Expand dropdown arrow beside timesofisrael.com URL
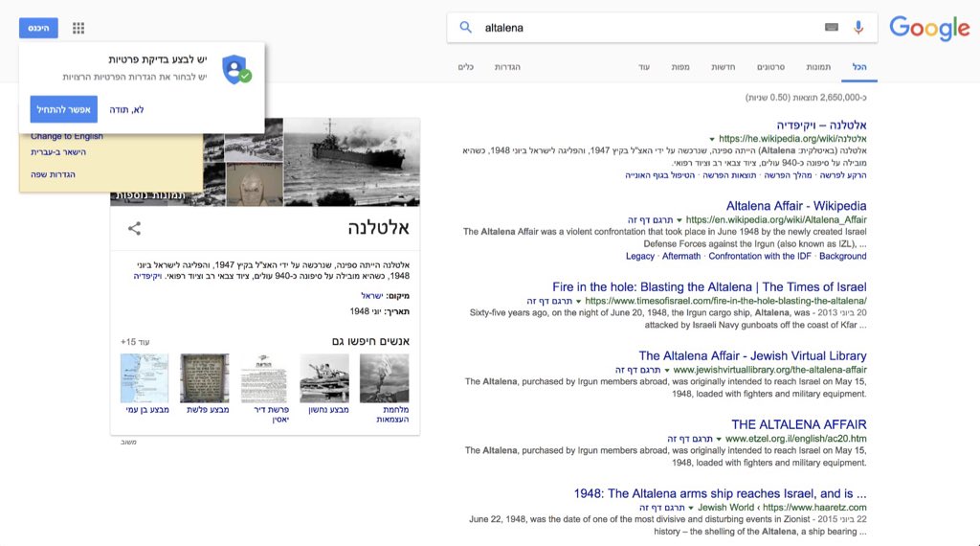 point(578,302)
